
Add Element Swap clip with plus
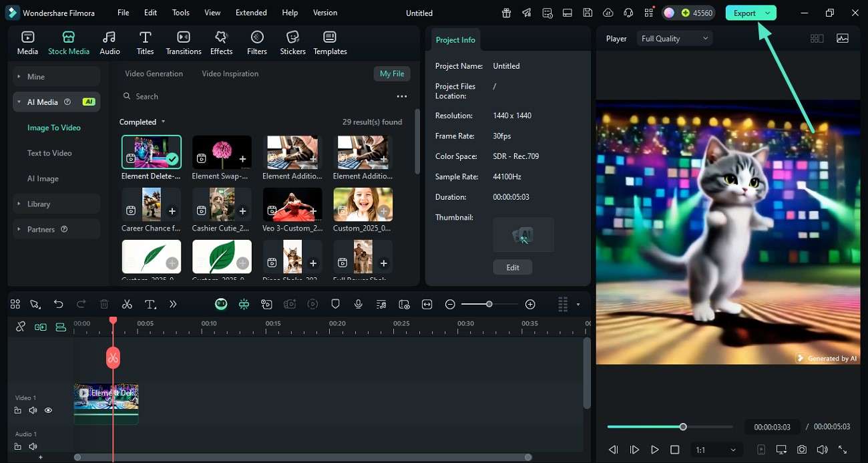[x=242, y=159]
